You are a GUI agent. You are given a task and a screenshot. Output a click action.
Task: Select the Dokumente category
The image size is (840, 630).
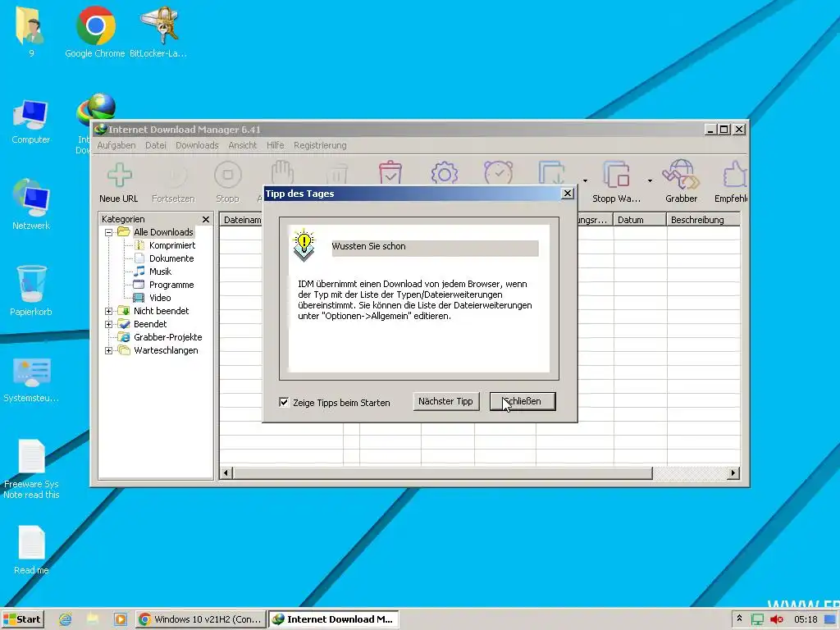pos(171,258)
